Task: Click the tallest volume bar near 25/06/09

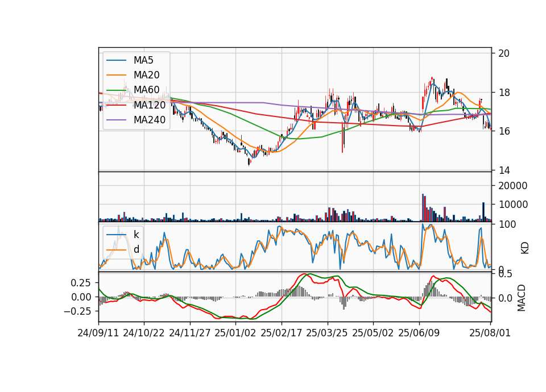Action: (423, 208)
